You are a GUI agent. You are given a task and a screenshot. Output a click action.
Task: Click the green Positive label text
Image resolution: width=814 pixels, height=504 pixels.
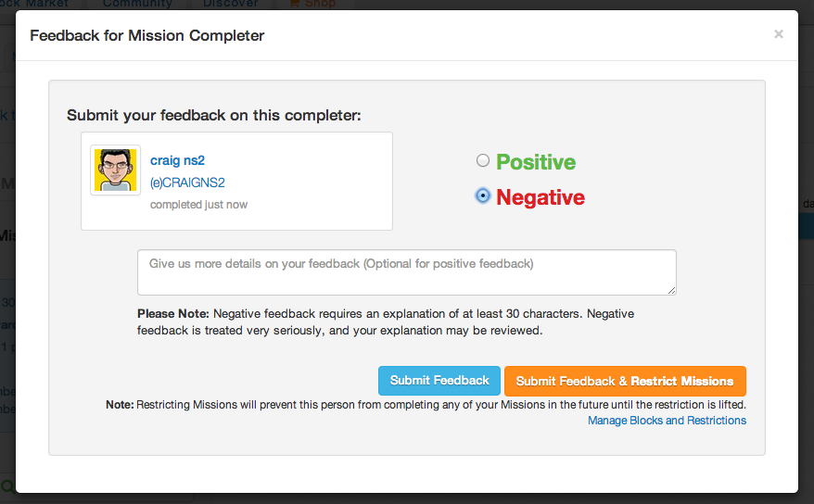coord(535,162)
